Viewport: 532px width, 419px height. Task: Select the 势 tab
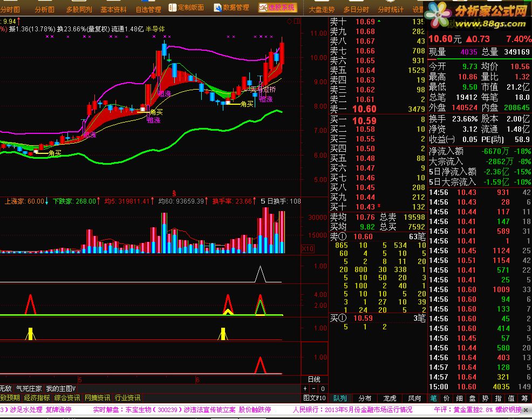[x=485, y=398]
